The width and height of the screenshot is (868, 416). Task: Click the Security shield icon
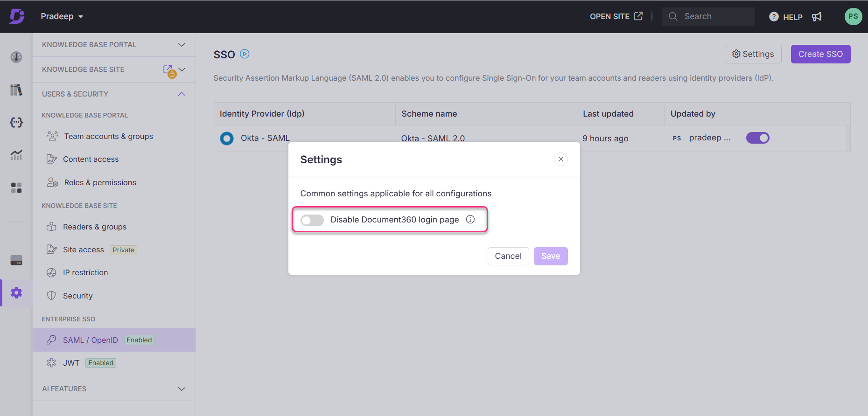pos(51,296)
